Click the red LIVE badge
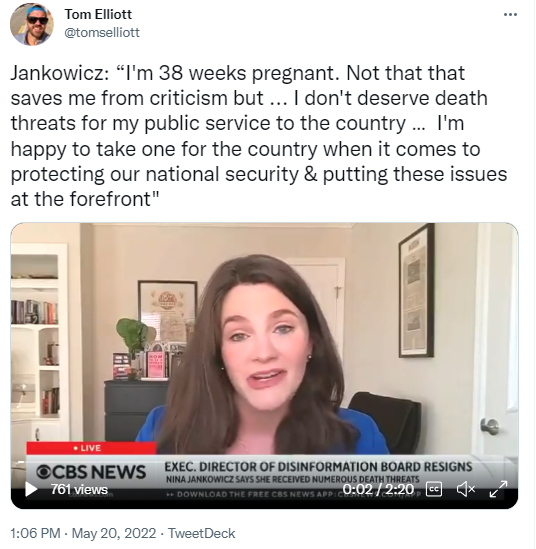Viewport: 536px width, 549px height. pos(91,448)
